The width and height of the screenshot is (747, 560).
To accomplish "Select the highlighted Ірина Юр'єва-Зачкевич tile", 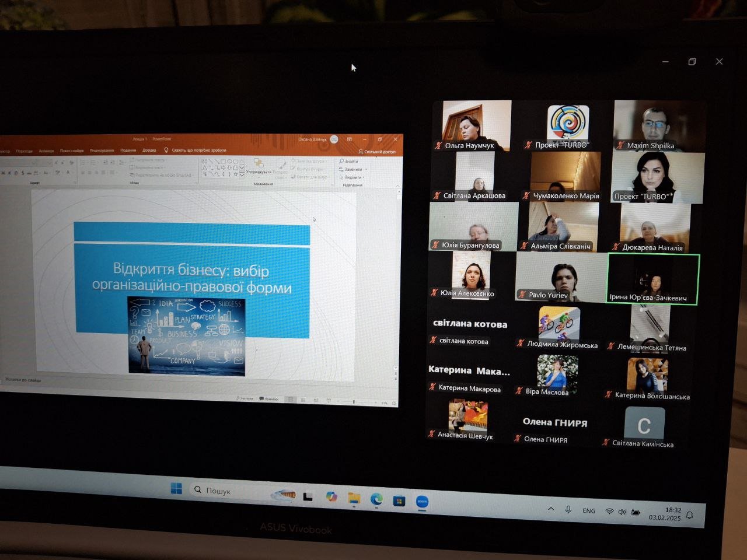I will [653, 279].
